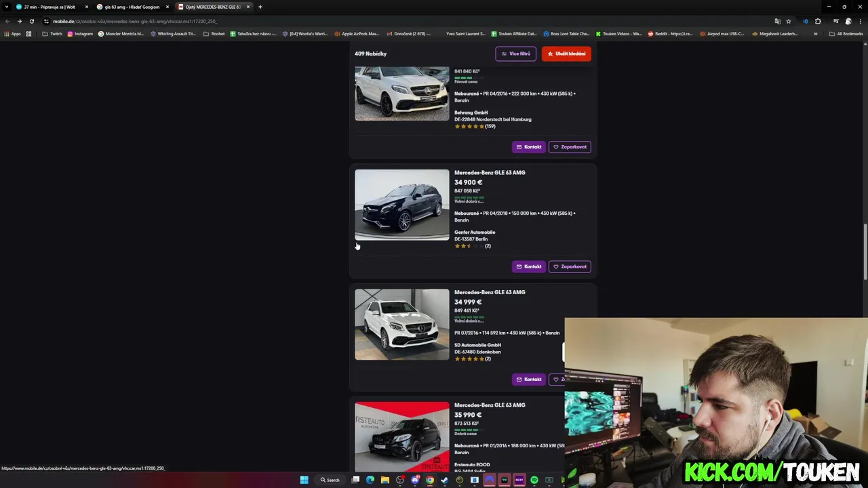Click Uložit hledání save search button
This screenshot has height=488, width=868.
pos(566,54)
